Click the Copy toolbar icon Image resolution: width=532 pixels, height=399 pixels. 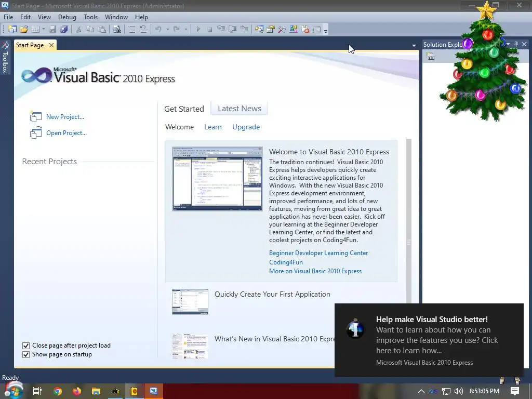pyautogui.click(x=90, y=30)
